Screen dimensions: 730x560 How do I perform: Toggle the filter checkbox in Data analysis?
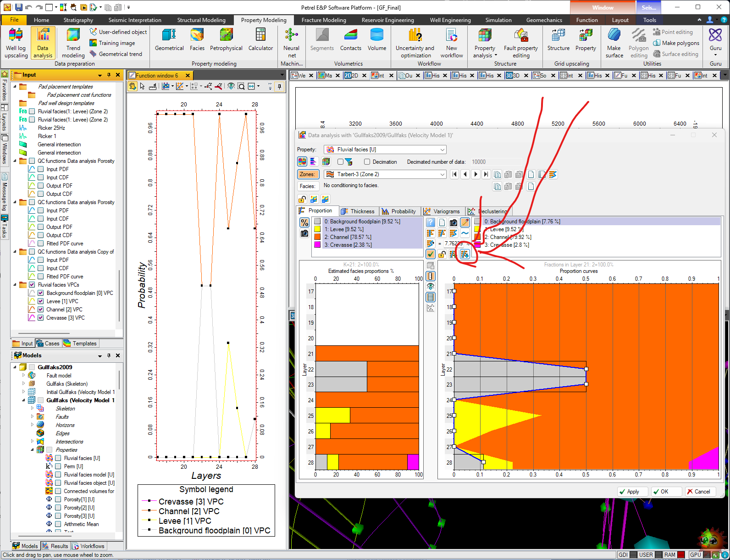pos(340,162)
